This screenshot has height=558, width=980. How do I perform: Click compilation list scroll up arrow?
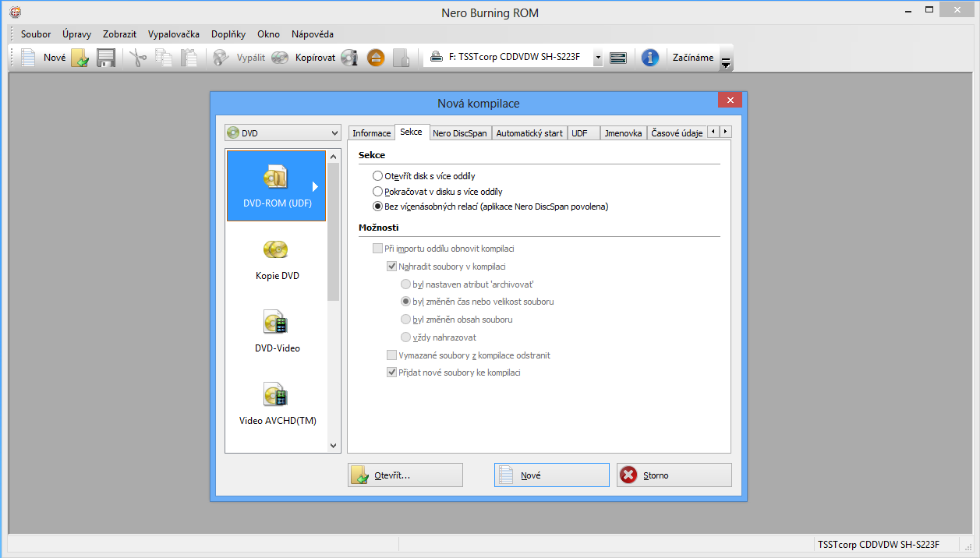[334, 157]
